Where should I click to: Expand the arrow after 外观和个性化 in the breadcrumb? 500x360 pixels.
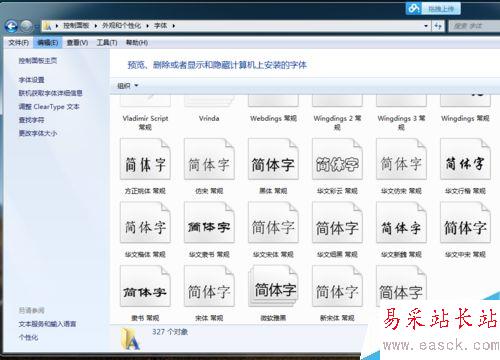point(147,26)
